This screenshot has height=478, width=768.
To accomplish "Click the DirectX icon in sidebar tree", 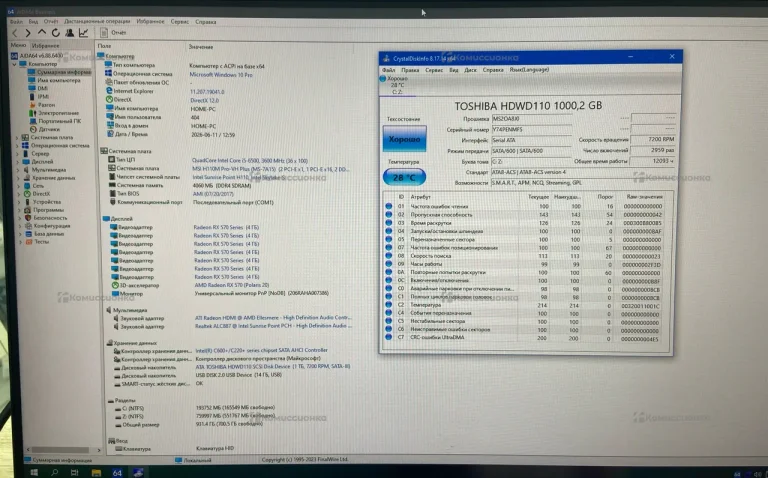I will tap(27, 194).
